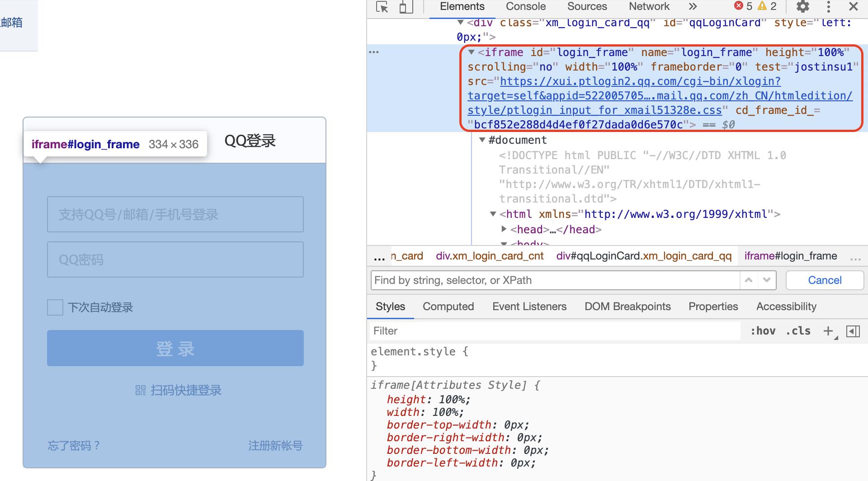Collapse the #document node
This screenshot has height=481, width=868.
pyautogui.click(x=482, y=140)
